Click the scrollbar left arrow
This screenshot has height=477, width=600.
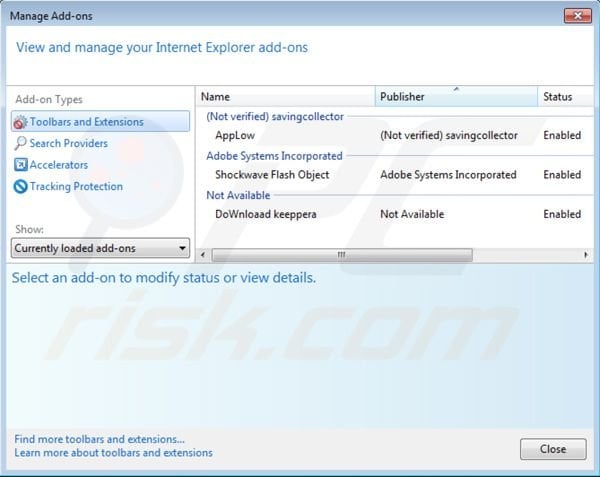tap(203, 255)
